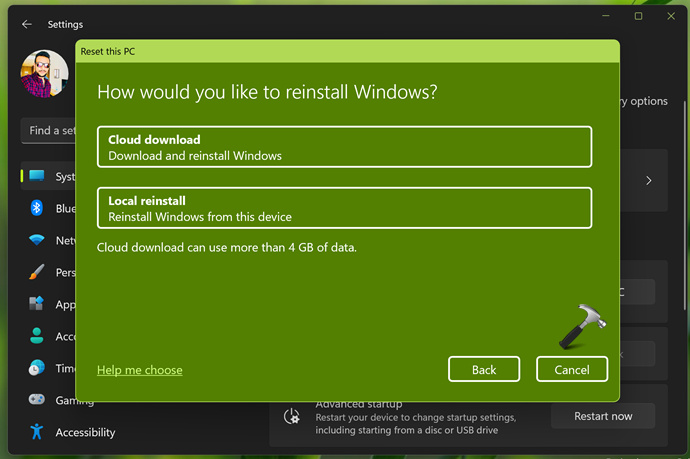This screenshot has width=690, height=459.
Task: Maximize the Settings window
Action: 638,16
